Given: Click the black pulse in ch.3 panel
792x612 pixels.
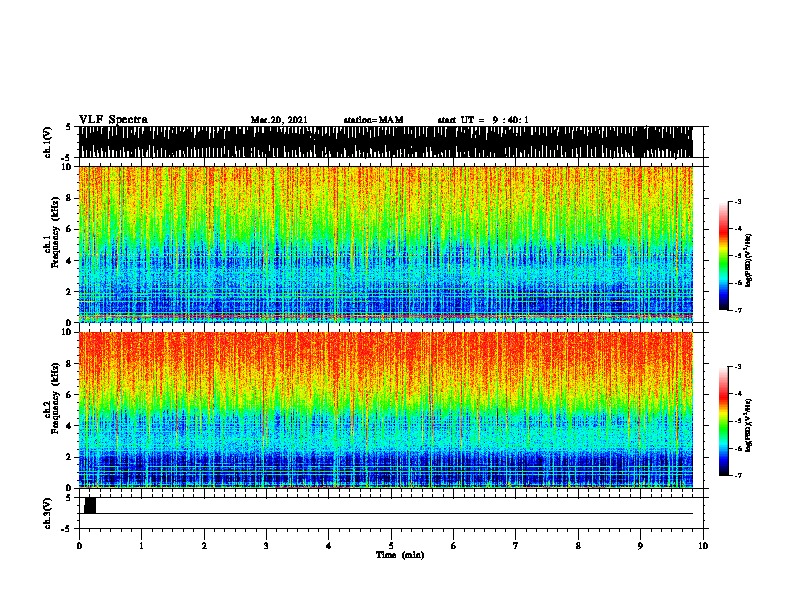Looking at the screenshot, I should (90, 505).
